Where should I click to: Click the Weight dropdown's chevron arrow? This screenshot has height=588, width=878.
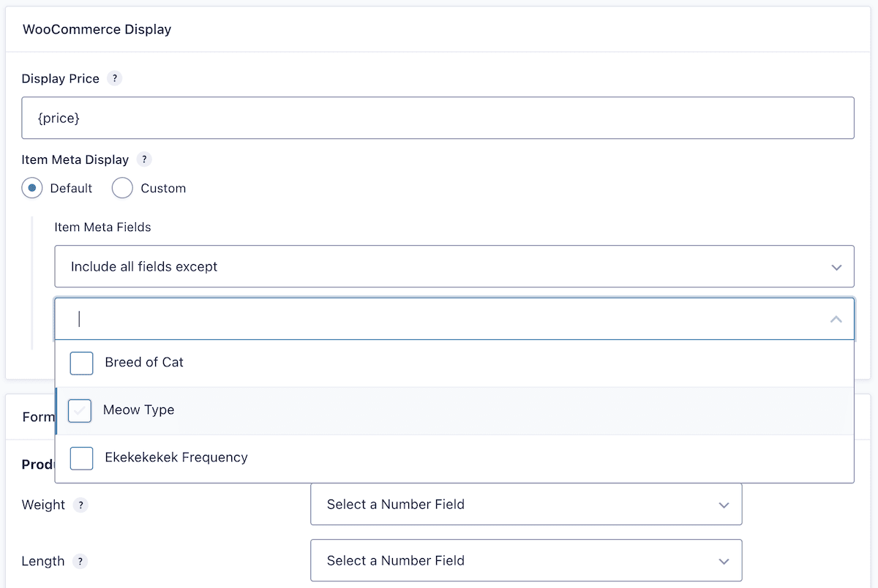pyautogui.click(x=724, y=505)
